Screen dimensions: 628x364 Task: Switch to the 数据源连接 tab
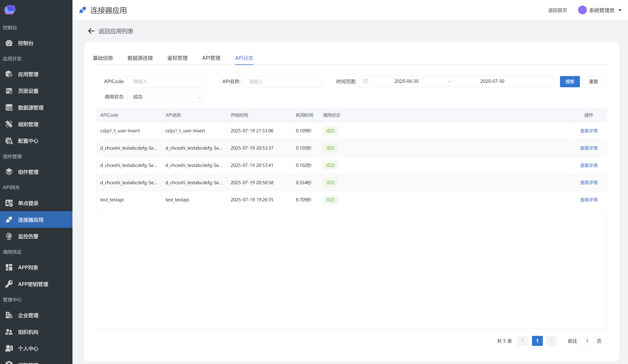click(140, 58)
